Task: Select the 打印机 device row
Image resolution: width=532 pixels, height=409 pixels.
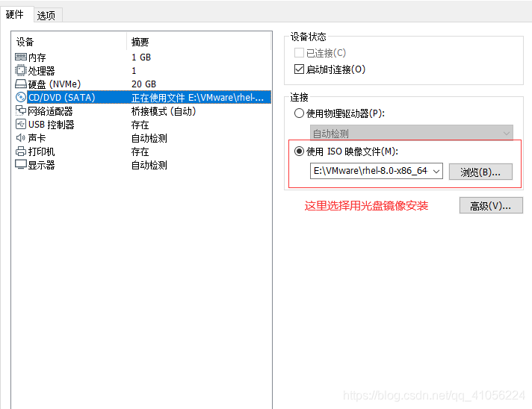Action: click(x=143, y=152)
